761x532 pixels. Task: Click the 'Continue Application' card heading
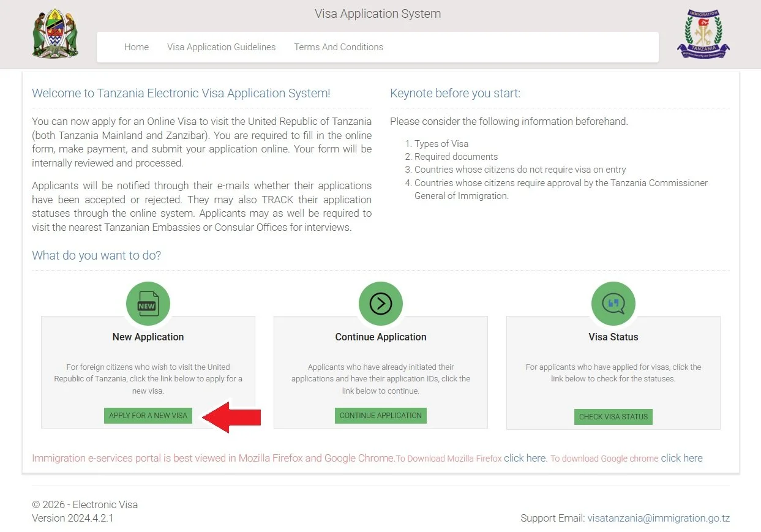[x=381, y=337]
